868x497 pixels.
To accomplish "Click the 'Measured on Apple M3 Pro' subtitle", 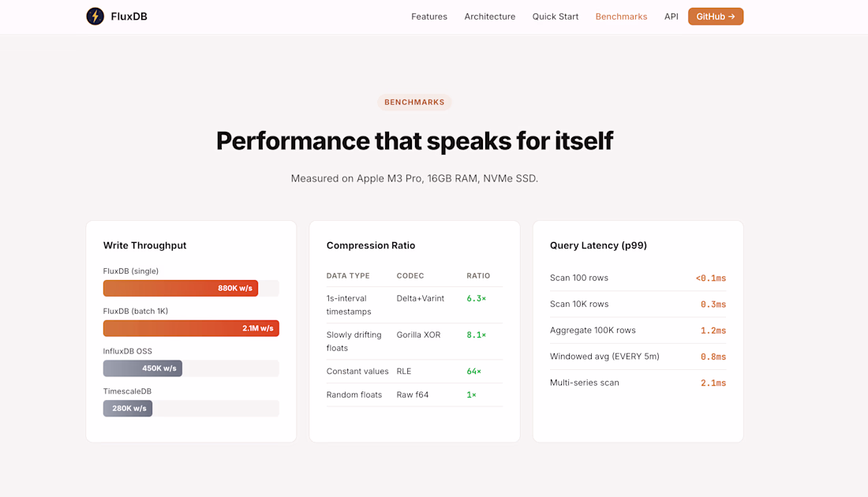I will [x=414, y=178].
